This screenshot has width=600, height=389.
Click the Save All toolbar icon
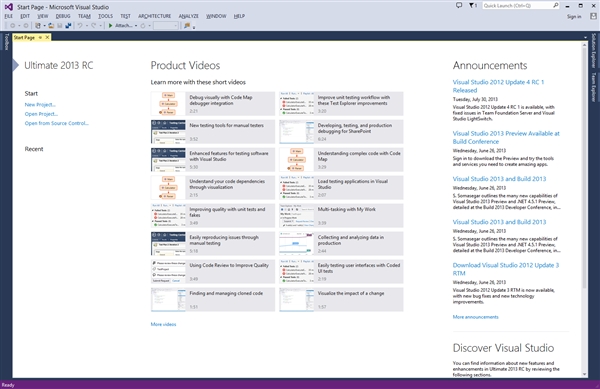pyautogui.click(x=68, y=26)
